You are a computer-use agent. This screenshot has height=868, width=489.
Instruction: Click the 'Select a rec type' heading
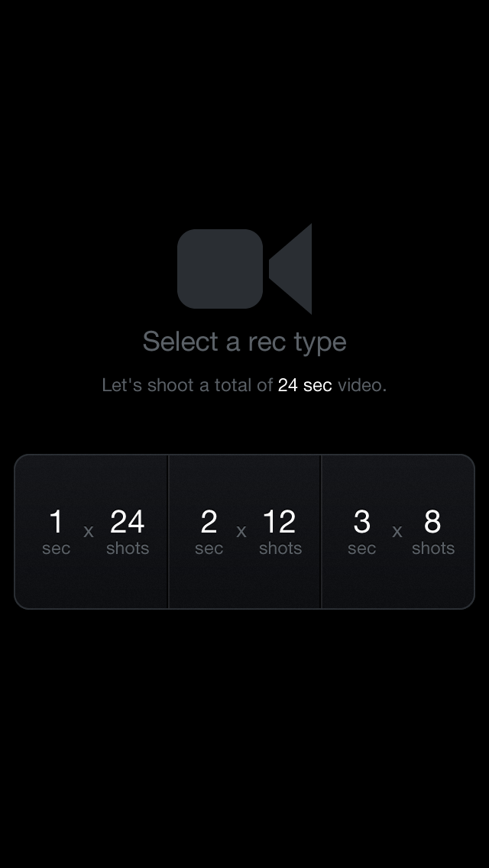244,342
